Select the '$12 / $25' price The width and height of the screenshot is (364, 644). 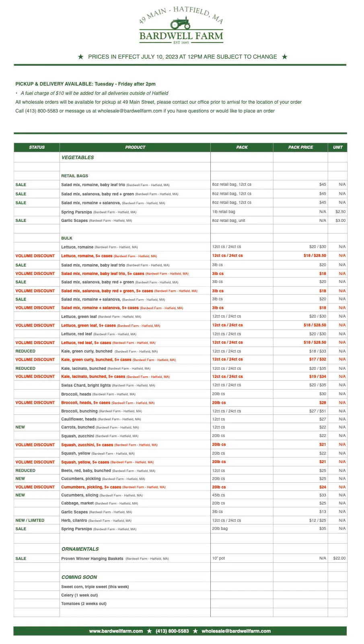coord(318,521)
